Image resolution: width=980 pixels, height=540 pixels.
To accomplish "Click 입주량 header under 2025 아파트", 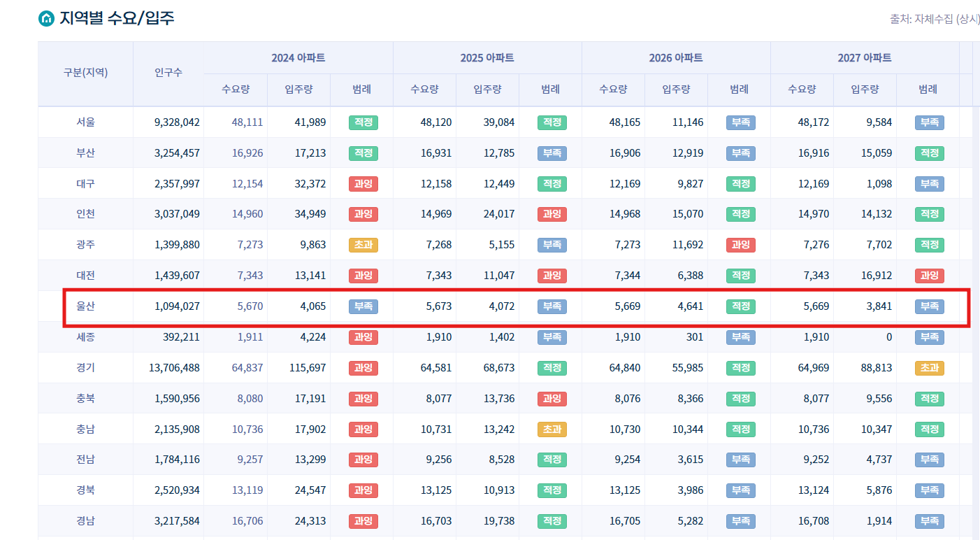I will [x=487, y=89].
